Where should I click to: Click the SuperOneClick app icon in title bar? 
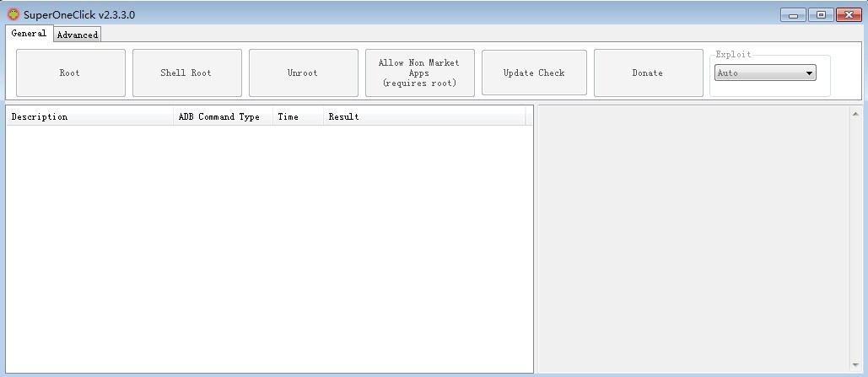pyautogui.click(x=13, y=14)
